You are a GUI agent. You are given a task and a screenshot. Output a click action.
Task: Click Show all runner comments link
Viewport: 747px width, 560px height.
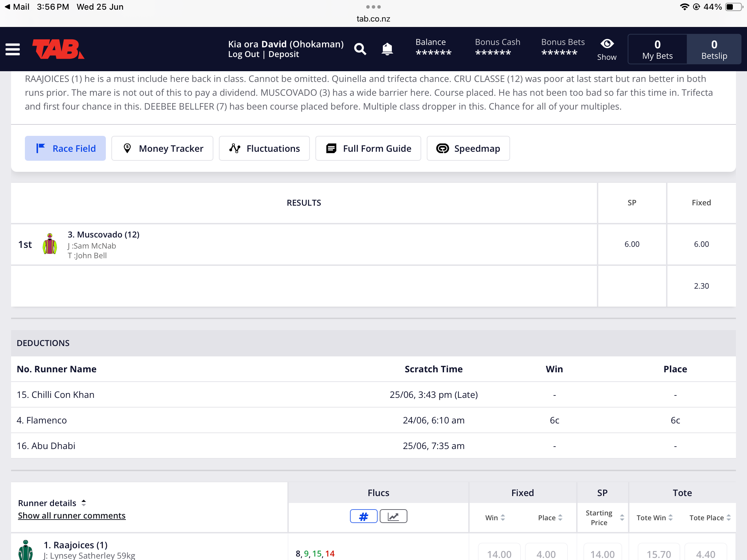(x=72, y=515)
